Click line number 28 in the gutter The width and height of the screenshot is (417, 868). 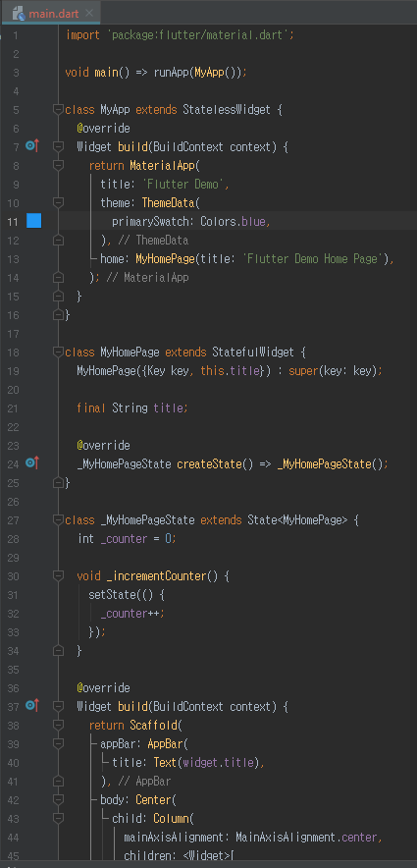12,539
